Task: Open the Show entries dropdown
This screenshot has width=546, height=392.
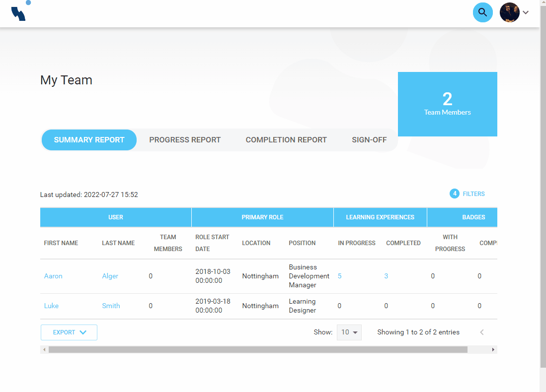Action: coord(349,332)
